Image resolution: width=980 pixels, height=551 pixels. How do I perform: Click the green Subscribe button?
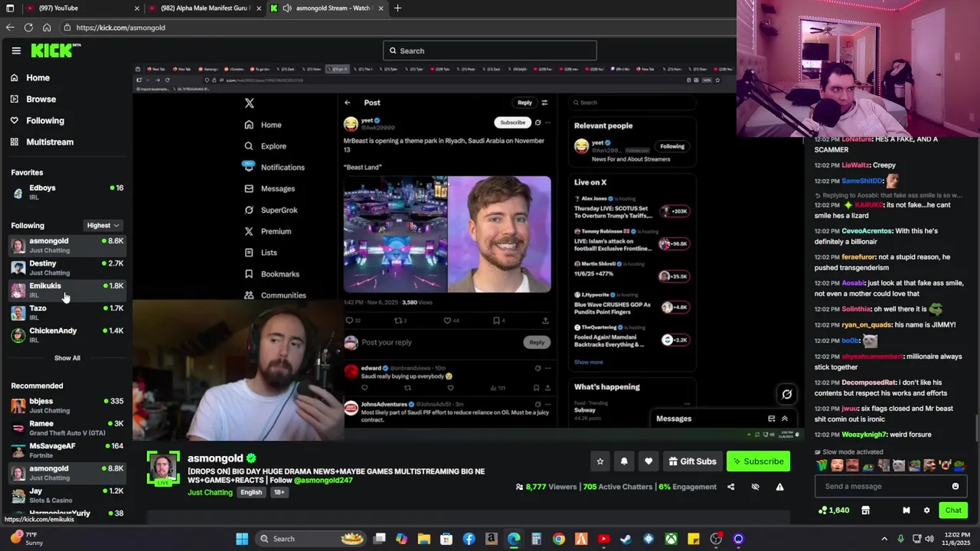click(758, 461)
